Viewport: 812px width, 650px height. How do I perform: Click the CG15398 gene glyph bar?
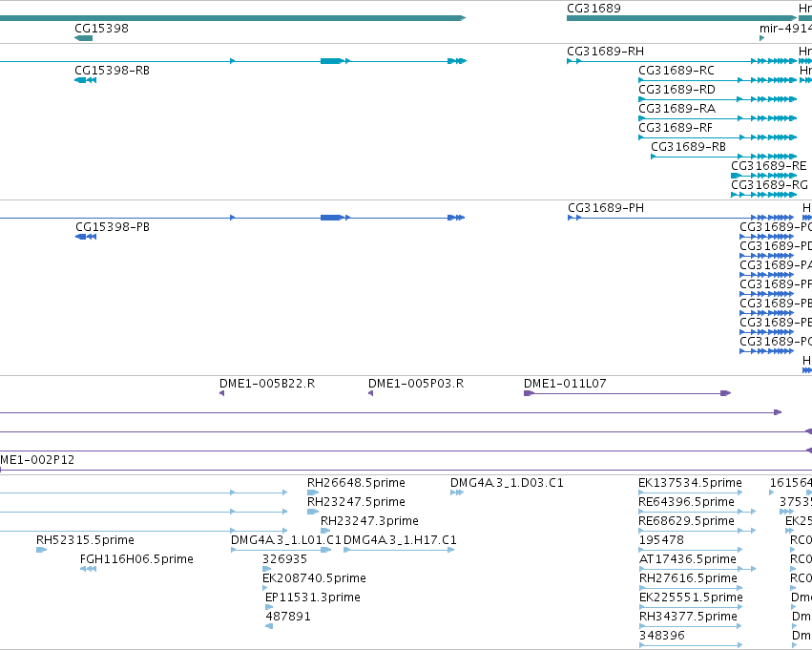click(83, 38)
